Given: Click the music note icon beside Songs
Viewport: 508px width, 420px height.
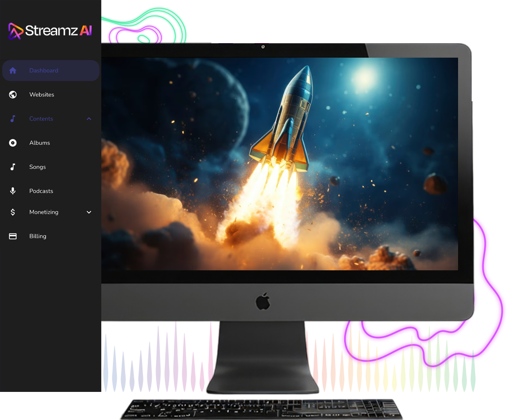Looking at the screenshot, I should pos(13,167).
